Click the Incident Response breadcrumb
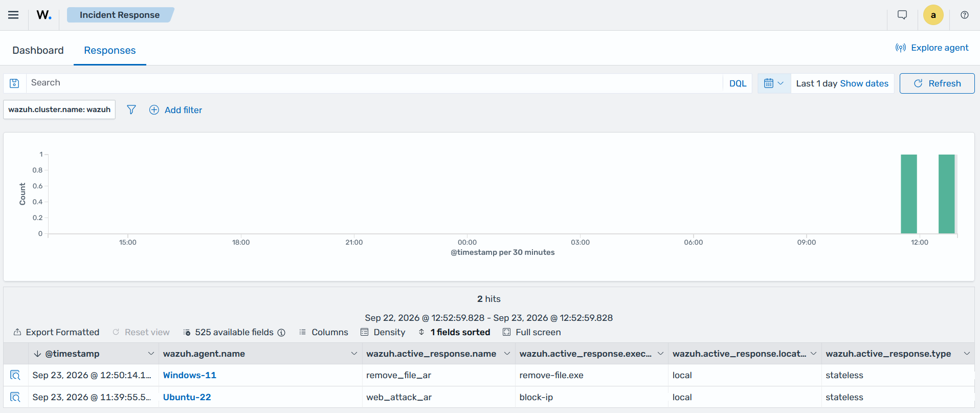Image resolution: width=980 pixels, height=413 pixels. point(120,15)
